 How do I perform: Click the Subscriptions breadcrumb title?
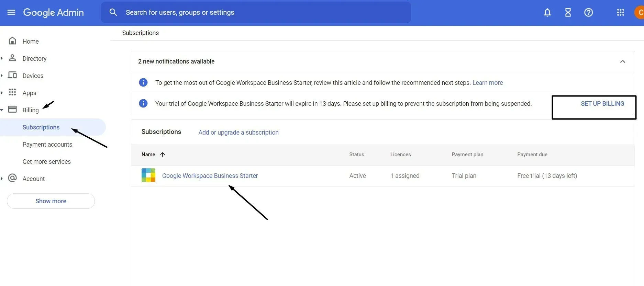click(141, 33)
